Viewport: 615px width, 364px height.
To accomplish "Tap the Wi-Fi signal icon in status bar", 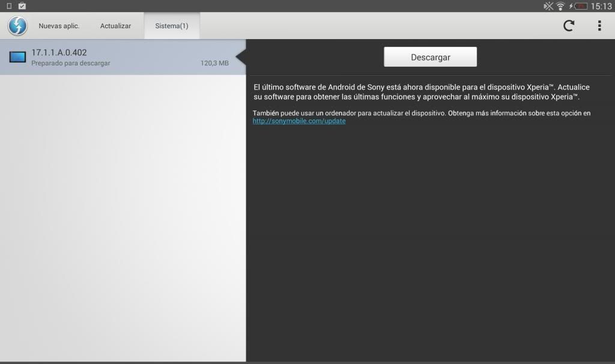I will [x=560, y=6].
